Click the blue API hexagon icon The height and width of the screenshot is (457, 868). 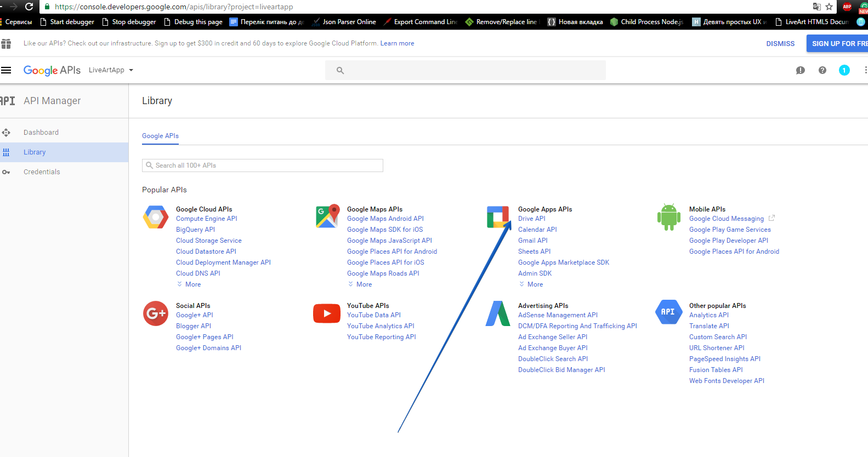point(668,312)
